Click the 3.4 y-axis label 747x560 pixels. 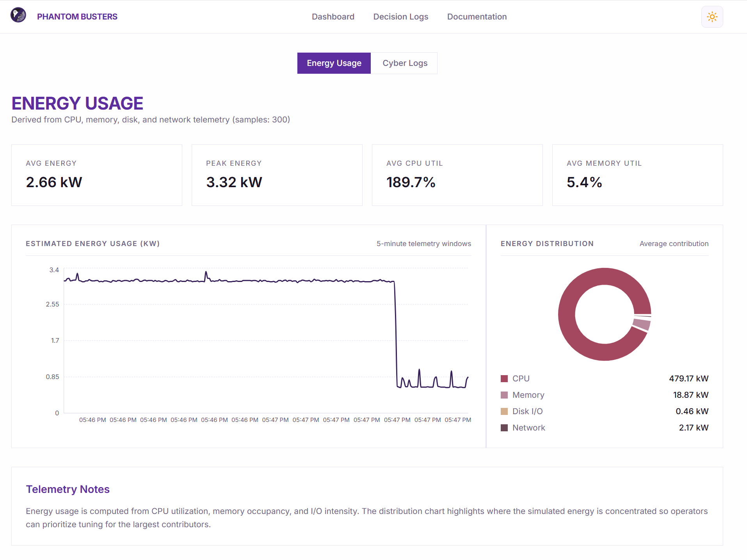(x=54, y=270)
